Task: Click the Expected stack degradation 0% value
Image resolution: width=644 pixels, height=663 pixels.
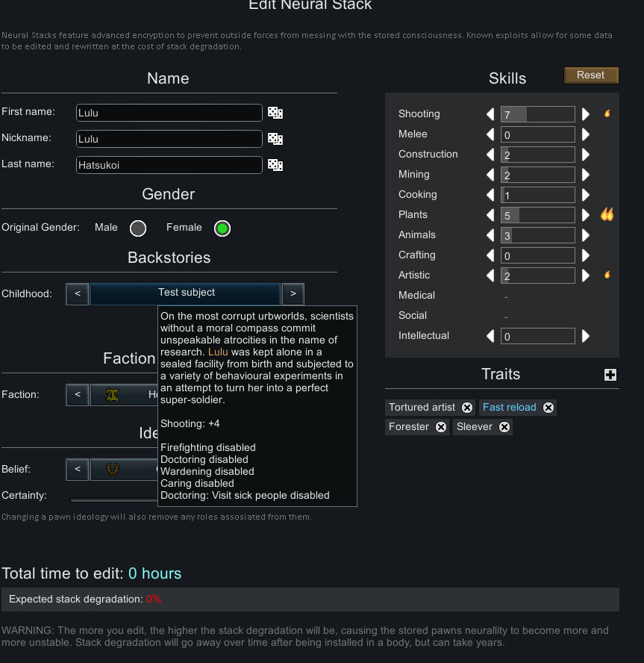Action: pyautogui.click(x=154, y=599)
